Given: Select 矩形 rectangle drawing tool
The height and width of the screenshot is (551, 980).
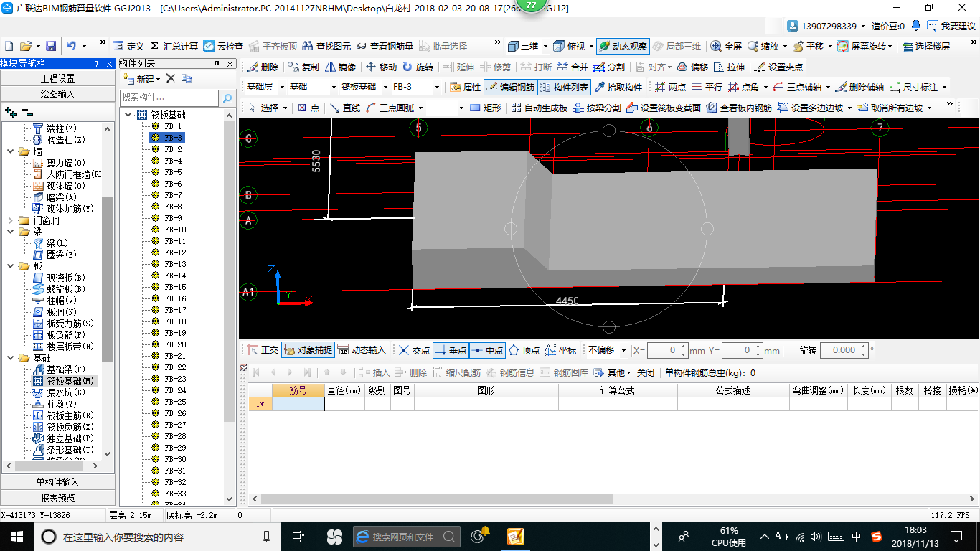Looking at the screenshot, I should (485, 108).
